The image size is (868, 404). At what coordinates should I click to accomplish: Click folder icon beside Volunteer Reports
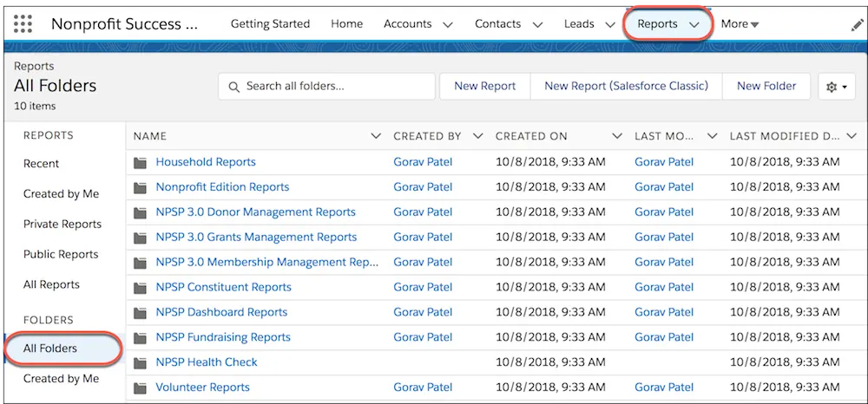tap(140, 388)
